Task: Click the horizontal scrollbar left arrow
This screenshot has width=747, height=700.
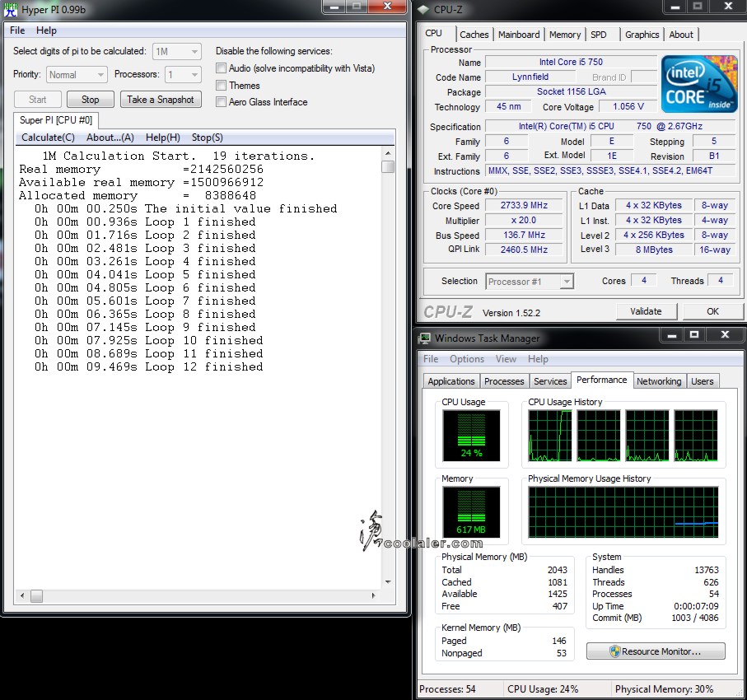Action: pos(22,595)
